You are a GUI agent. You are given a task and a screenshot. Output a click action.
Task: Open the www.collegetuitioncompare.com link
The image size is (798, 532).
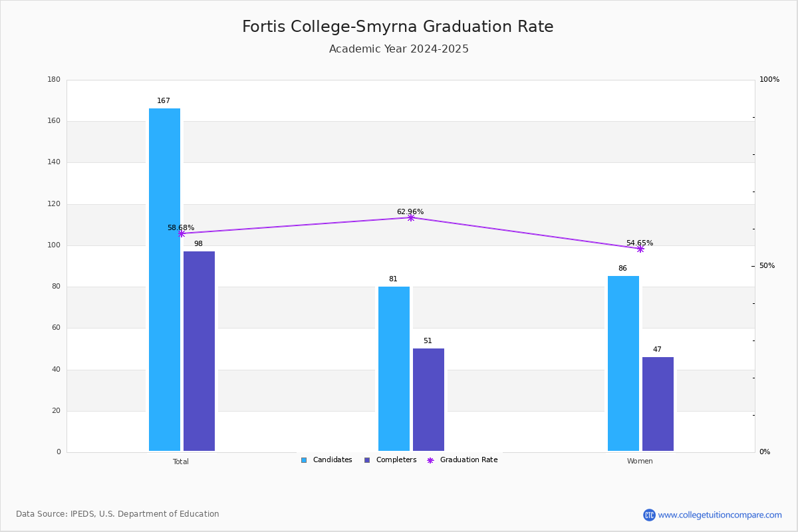coord(720,515)
